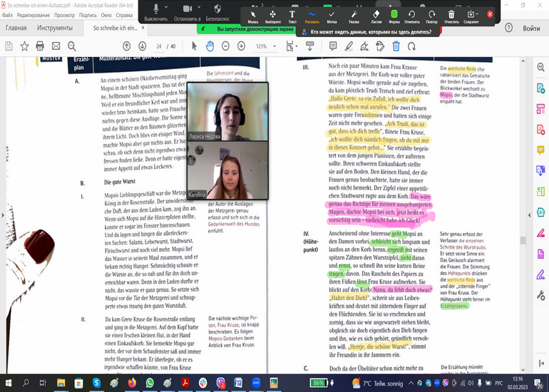
Task: Click the page number field showing 24
Action: pos(158,46)
